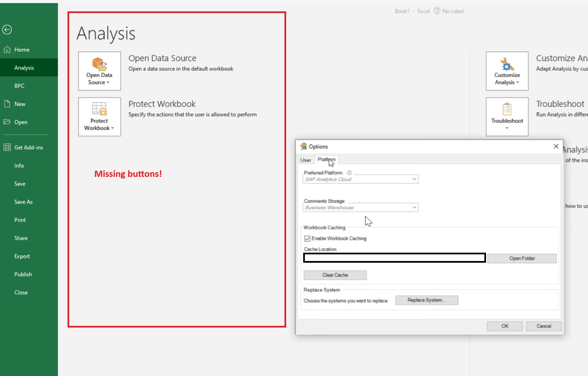
Task: Expand the Troubleshoot button
Action: click(507, 117)
